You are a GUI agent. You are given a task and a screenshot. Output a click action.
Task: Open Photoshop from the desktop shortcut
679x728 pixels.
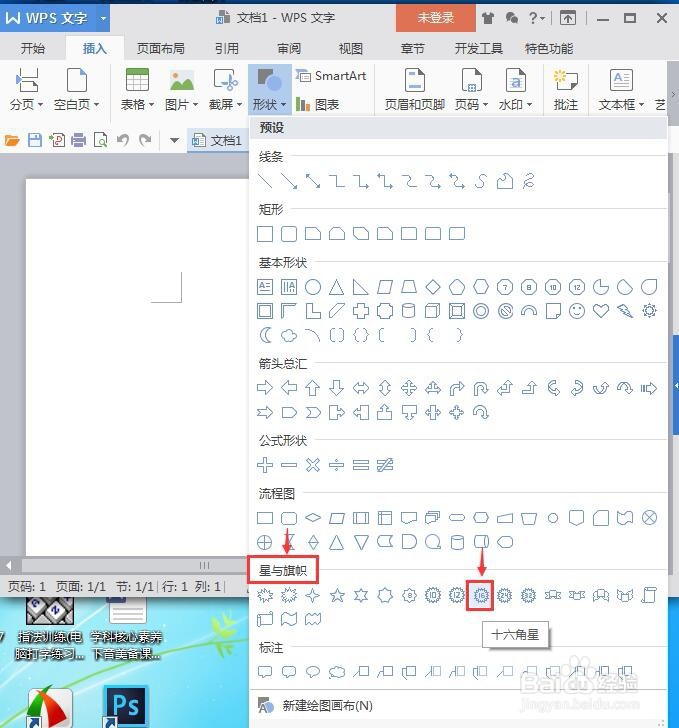[x=125, y=706]
